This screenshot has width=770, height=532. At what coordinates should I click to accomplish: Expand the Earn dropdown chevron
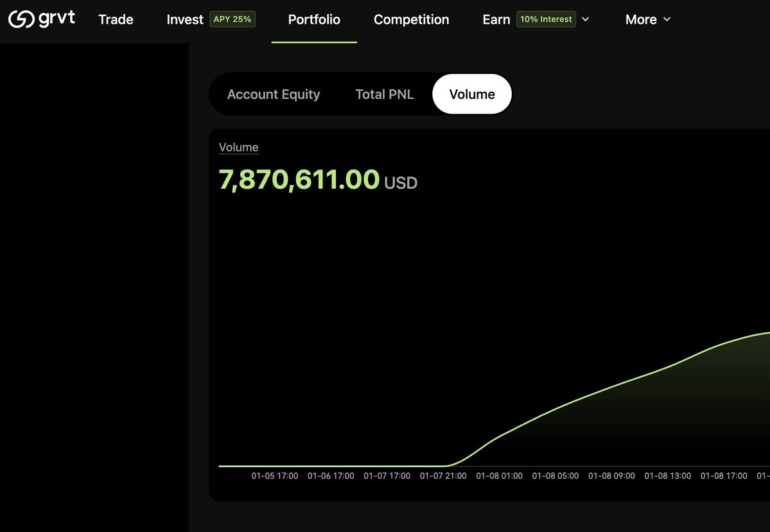coord(585,19)
